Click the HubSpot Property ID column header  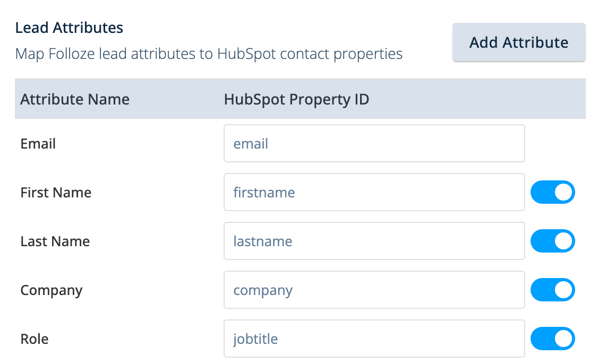tap(296, 99)
